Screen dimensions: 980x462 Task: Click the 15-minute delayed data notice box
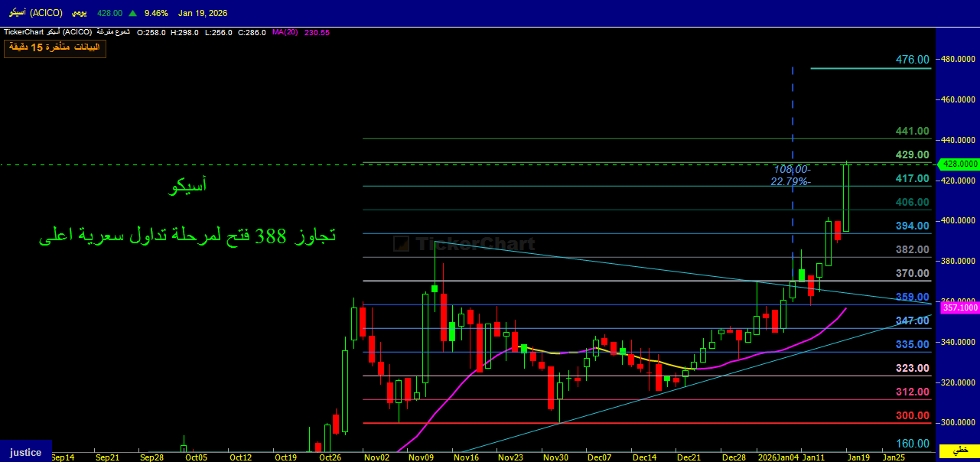pos(55,48)
